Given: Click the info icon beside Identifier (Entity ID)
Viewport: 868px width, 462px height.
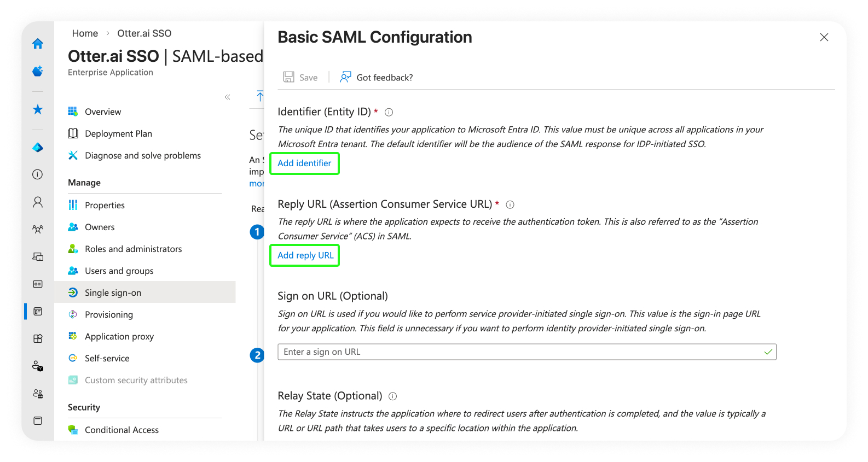Looking at the screenshot, I should [389, 112].
